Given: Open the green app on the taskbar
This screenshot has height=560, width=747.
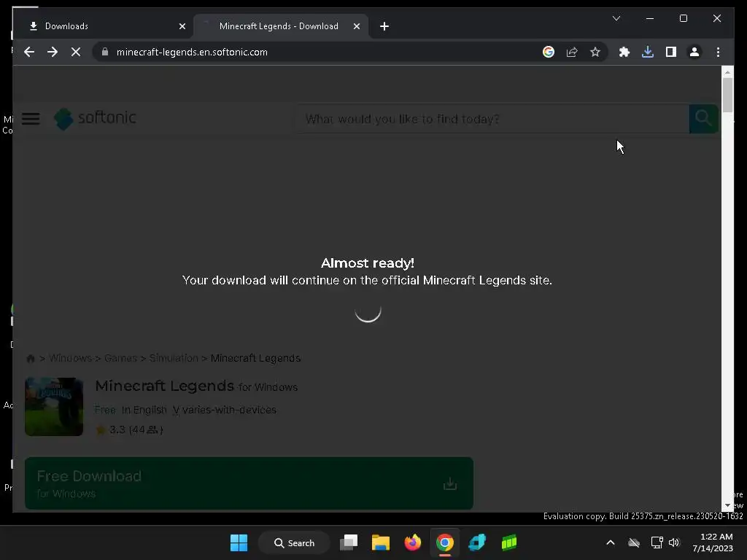Looking at the screenshot, I should coord(508,542).
